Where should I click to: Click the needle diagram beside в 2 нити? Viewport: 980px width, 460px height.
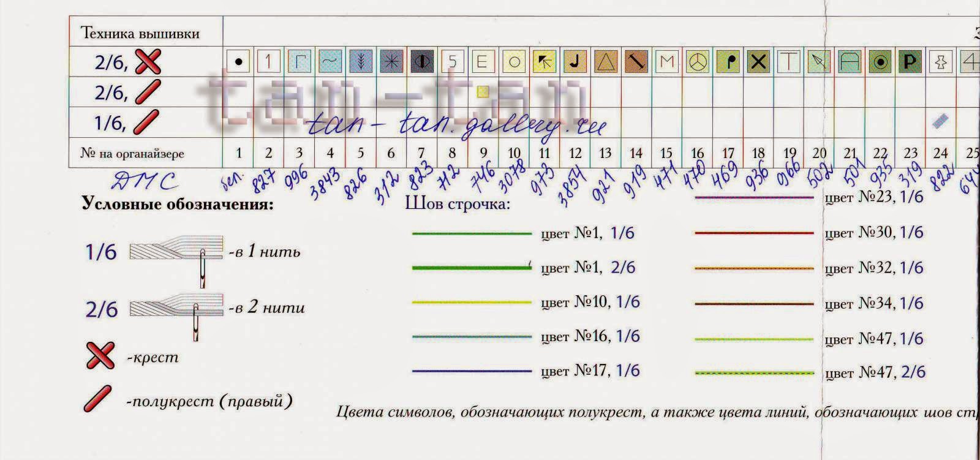(177, 317)
